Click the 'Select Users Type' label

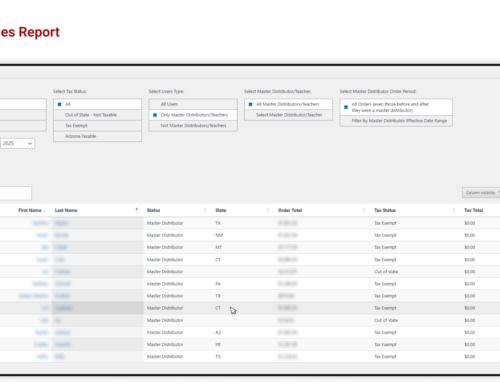(x=166, y=91)
